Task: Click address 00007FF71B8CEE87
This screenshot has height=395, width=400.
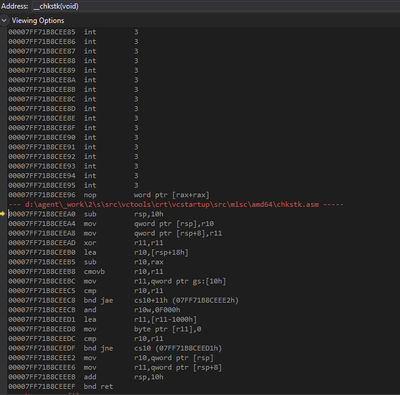Action: (42, 51)
